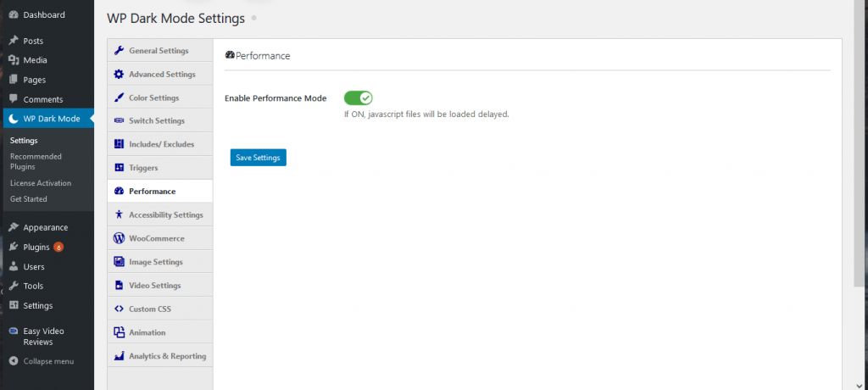Image resolution: width=868 pixels, height=390 pixels.
Task: Click the Appearance paintbrush icon
Action: pyautogui.click(x=14, y=227)
